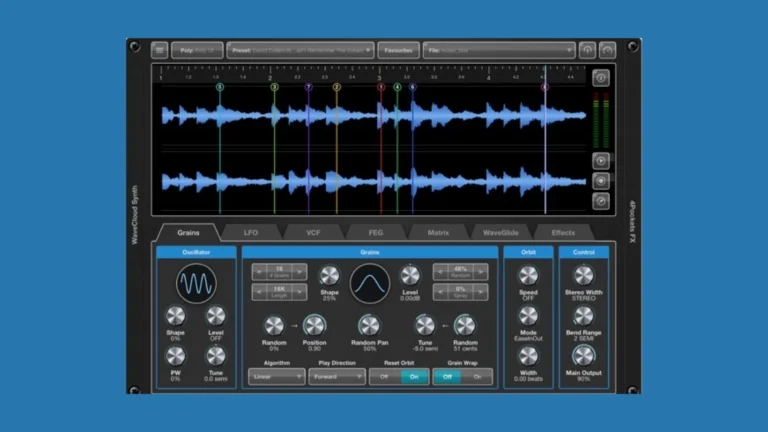
Task: Increase grain Length with right arrow
Action: tap(299, 292)
